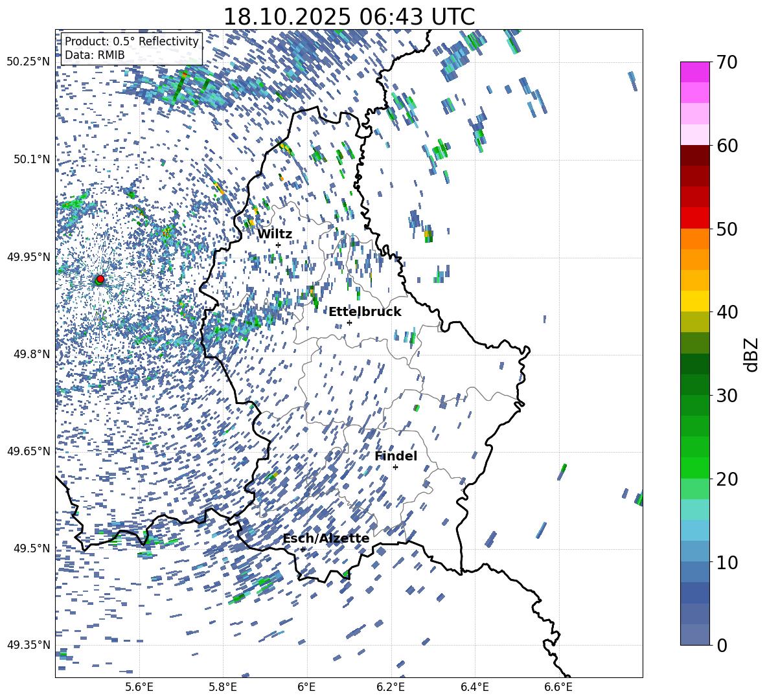Pick the magenta swatch atop the colorbar

(695, 72)
